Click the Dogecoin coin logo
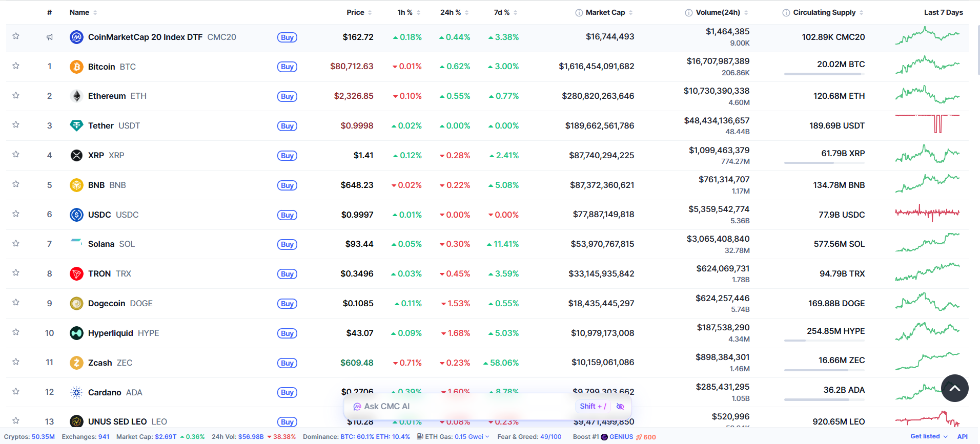This screenshot has height=444, width=980. (x=76, y=303)
